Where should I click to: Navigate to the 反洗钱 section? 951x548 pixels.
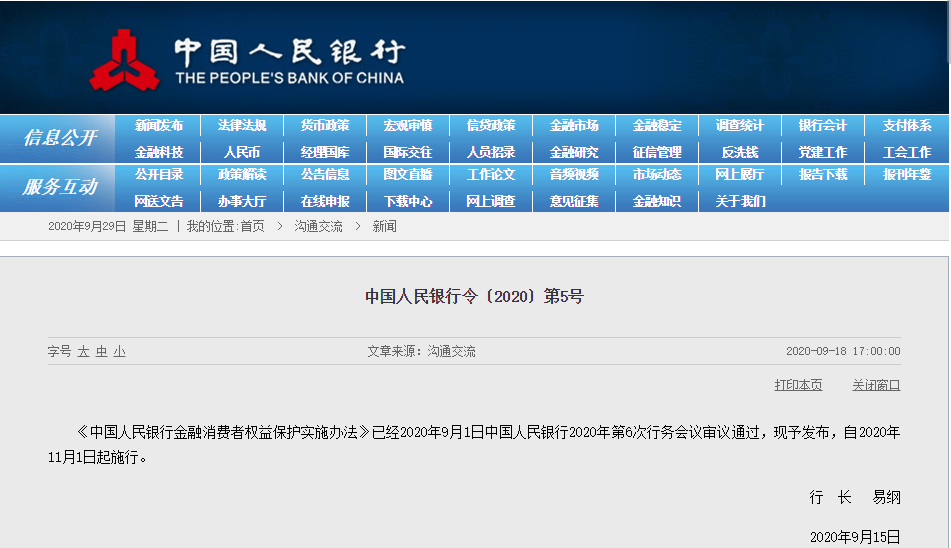[x=740, y=152]
